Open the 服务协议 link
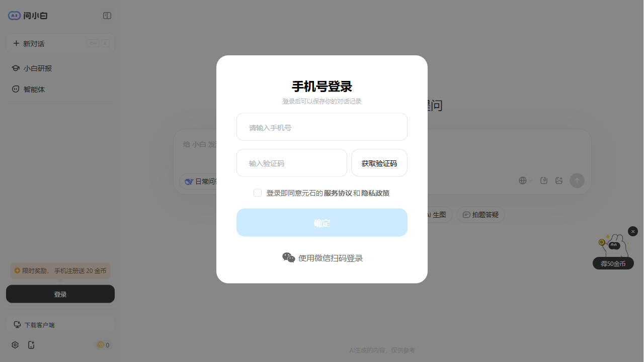 pos(338,193)
